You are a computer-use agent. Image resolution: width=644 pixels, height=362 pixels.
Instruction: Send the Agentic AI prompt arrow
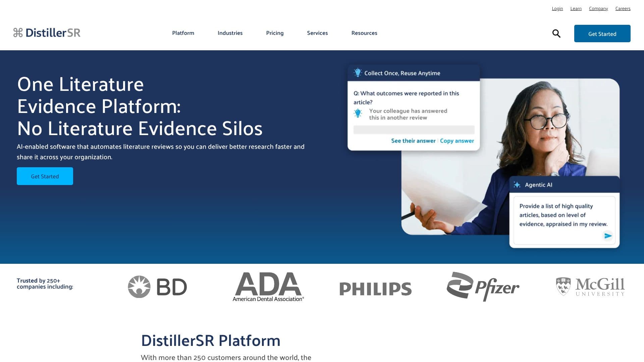pyautogui.click(x=608, y=236)
